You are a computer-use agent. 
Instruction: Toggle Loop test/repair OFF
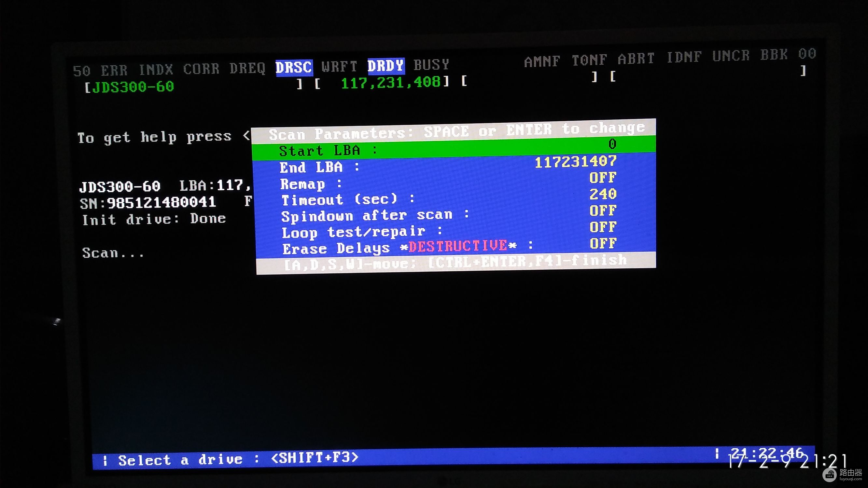coord(603,230)
